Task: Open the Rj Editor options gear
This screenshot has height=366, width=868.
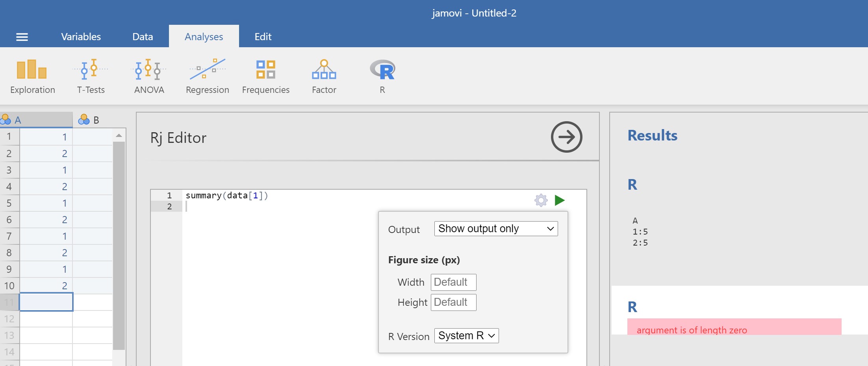Action: pos(541,200)
